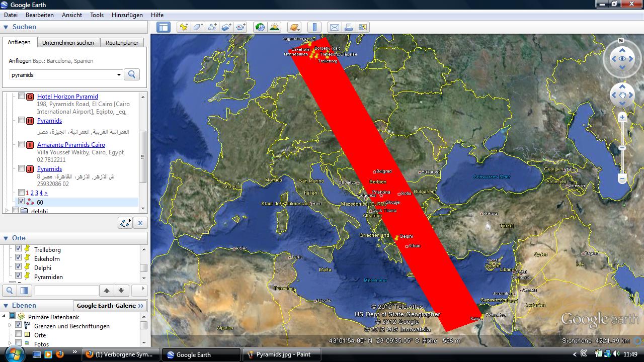The width and height of the screenshot is (644, 362).
Task: Uncheck the Pyramiden placemark checkbox
Action: [19, 277]
